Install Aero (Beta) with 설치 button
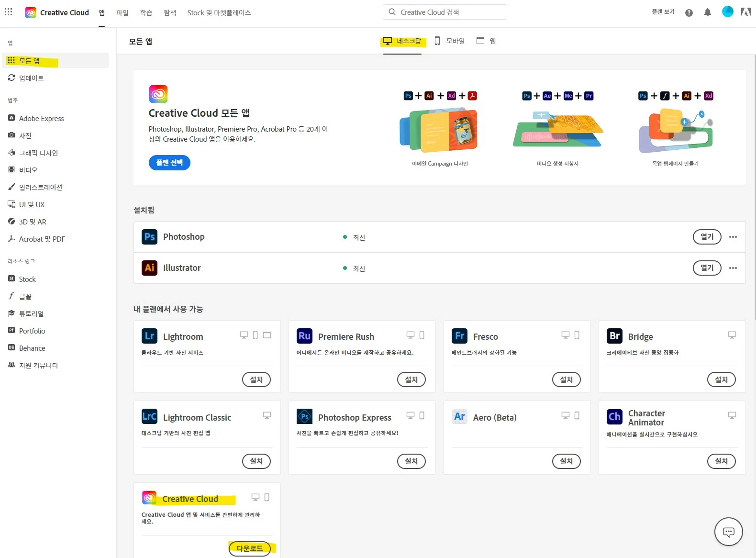The height and width of the screenshot is (558, 756). coord(567,461)
